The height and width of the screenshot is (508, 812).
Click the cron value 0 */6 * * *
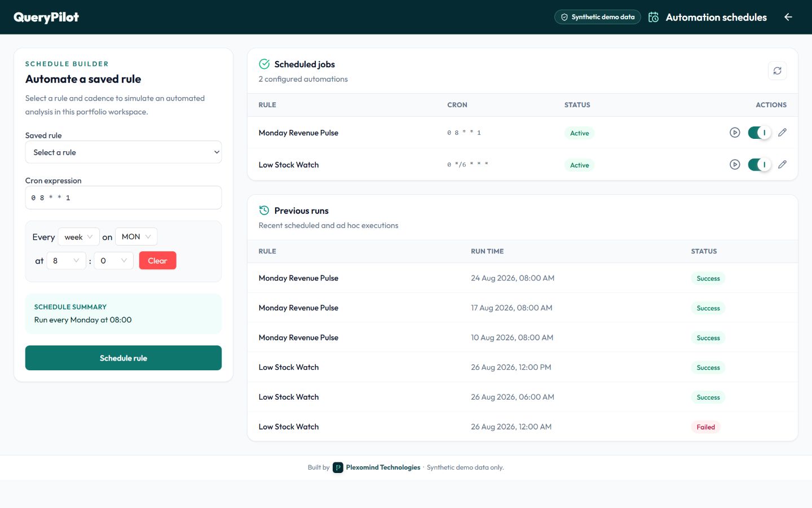(468, 165)
